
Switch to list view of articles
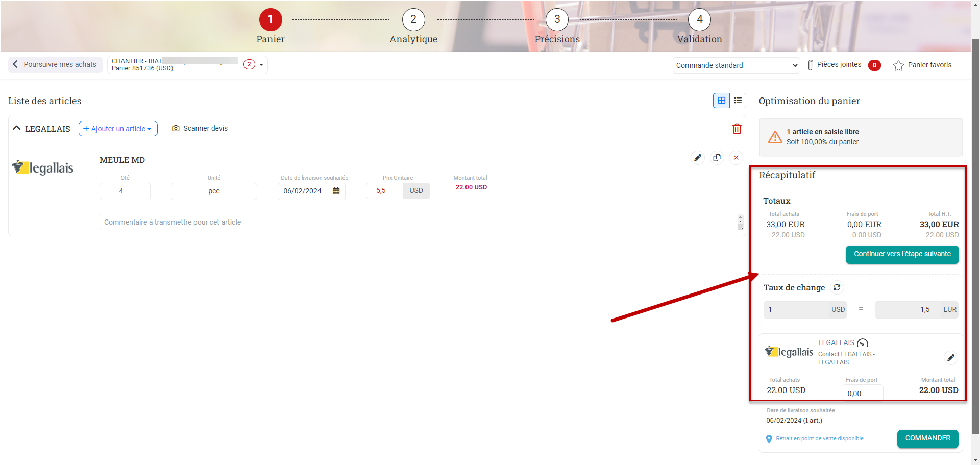coord(738,101)
